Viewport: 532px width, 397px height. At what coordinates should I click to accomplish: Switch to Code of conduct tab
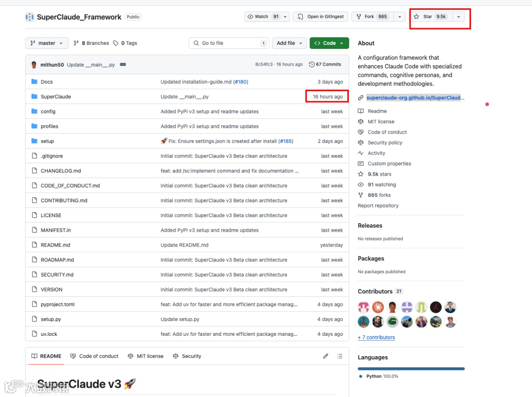tap(94, 356)
